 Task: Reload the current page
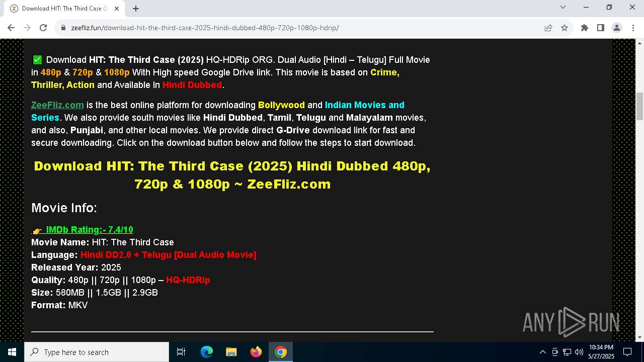[x=43, y=28]
